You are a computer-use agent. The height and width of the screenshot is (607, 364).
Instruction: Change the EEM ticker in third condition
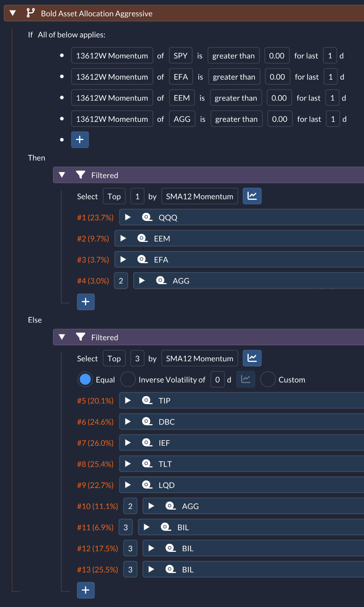[182, 98]
